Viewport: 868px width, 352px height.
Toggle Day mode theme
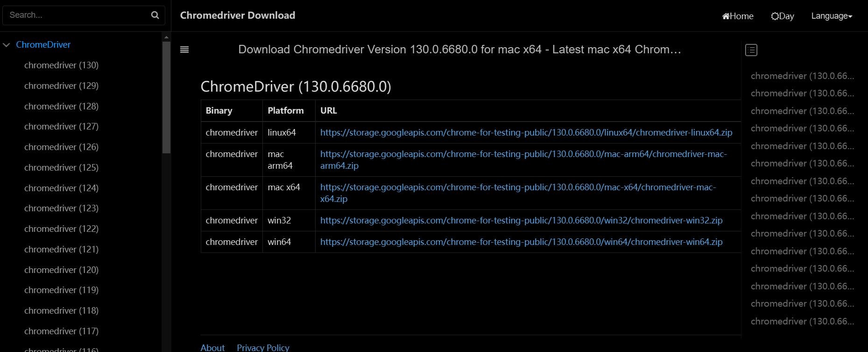tap(783, 16)
